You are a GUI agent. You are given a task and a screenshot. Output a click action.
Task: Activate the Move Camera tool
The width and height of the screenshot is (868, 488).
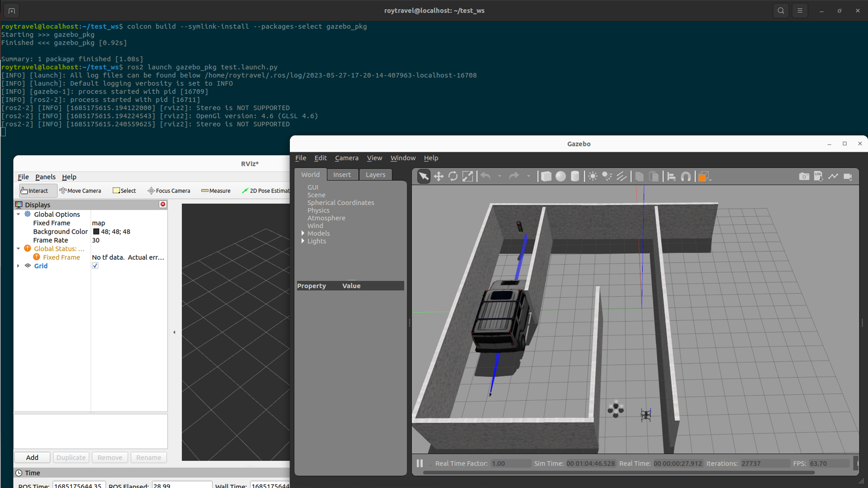[x=80, y=191]
